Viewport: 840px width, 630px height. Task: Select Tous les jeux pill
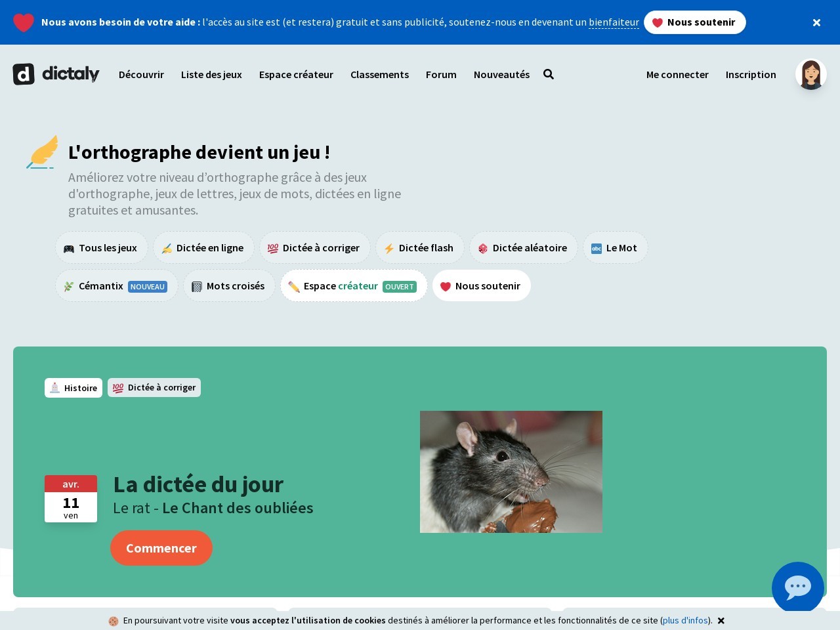pyautogui.click(x=102, y=247)
